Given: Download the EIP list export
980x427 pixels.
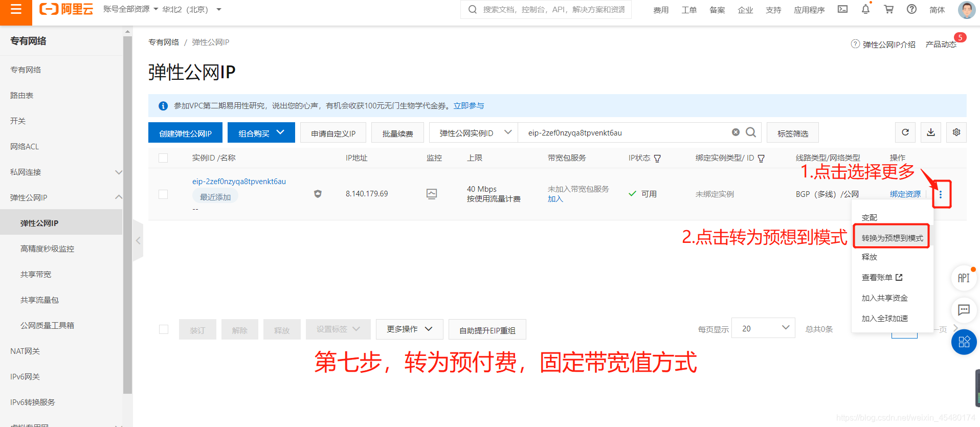Looking at the screenshot, I should pos(931,132).
